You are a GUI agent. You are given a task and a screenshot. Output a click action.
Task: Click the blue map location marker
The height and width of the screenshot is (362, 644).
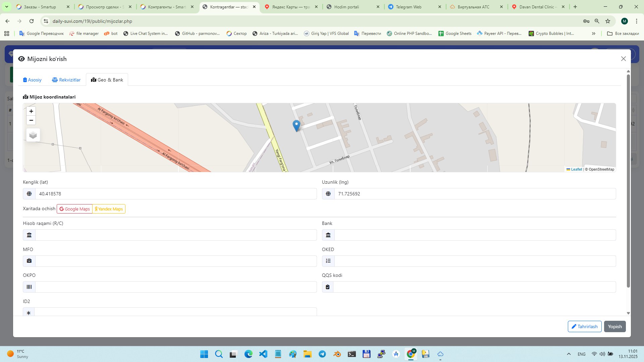[x=296, y=125]
